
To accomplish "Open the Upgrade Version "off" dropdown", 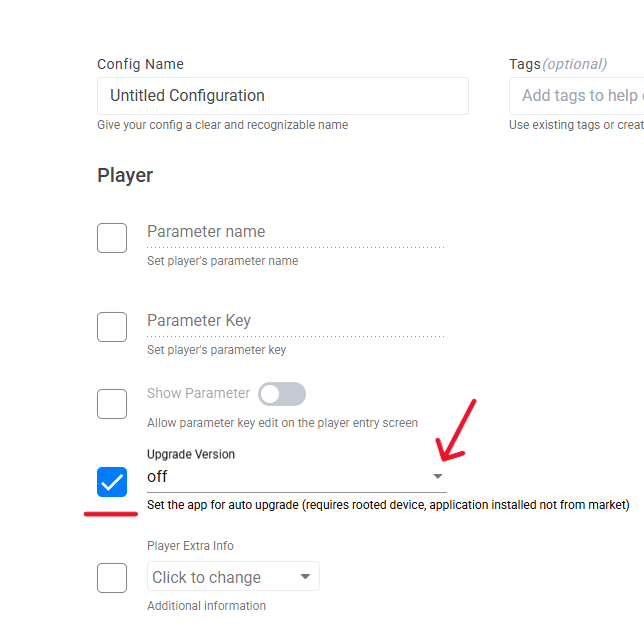I will click(290, 477).
